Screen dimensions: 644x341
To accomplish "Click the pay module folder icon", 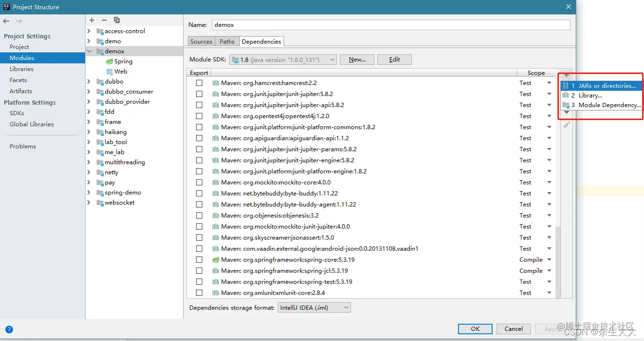I will 100,183.
